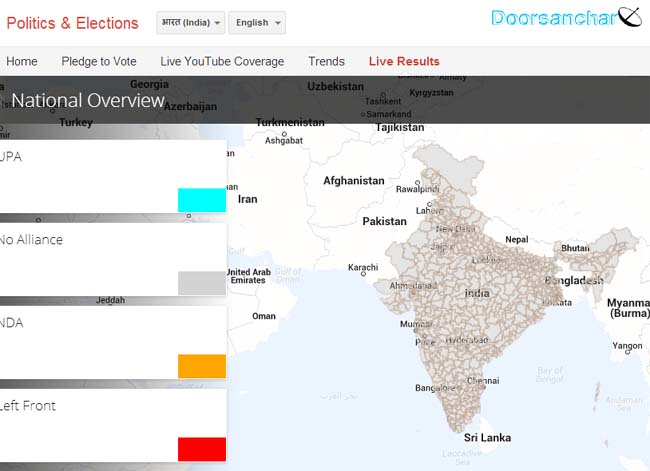The image size is (650, 471).
Task: Click the Politics & Elections title
Action: (73, 23)
